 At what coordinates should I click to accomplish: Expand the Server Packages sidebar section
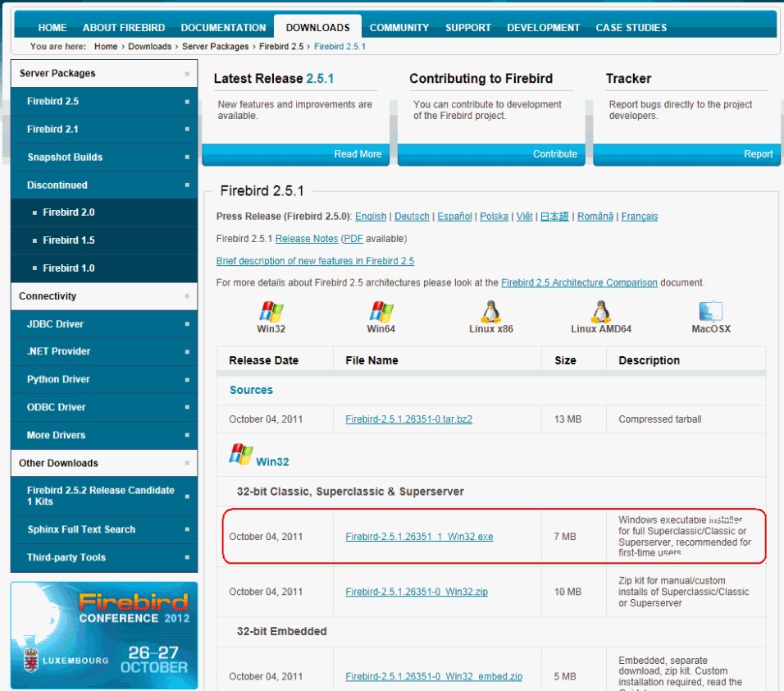coord(104,73)
